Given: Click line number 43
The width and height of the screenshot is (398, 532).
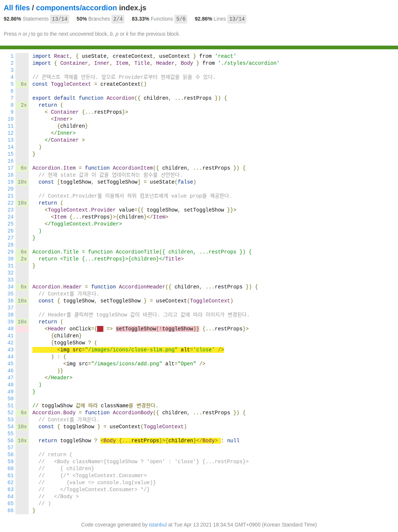Looking at the screenshot, I should tap(11, 350).
